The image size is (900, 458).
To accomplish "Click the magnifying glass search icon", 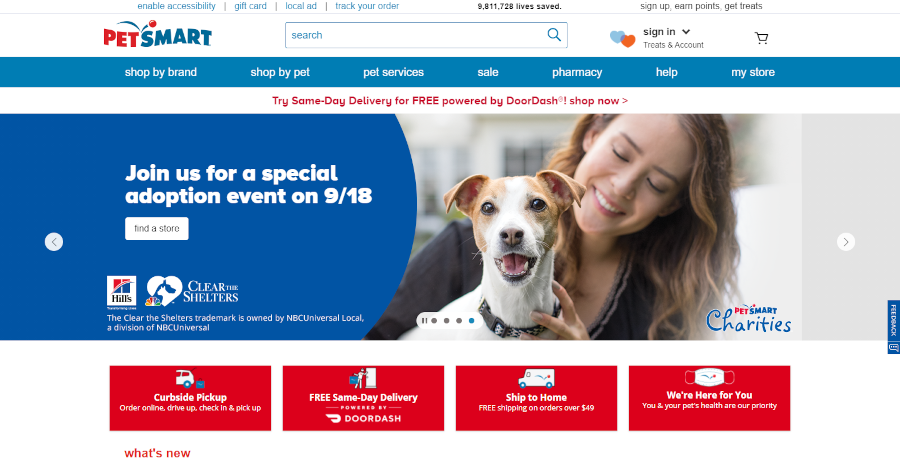I will [x=554, y=34].
